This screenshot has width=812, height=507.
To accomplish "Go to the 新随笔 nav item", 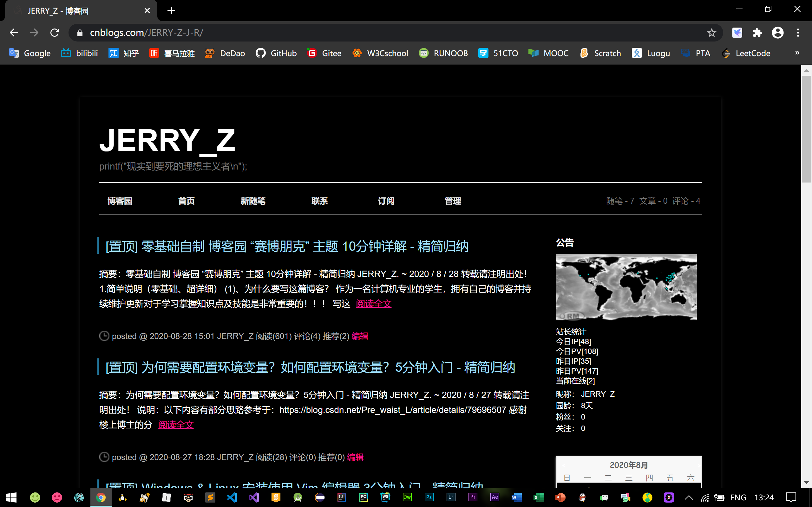I will [253, 201].
